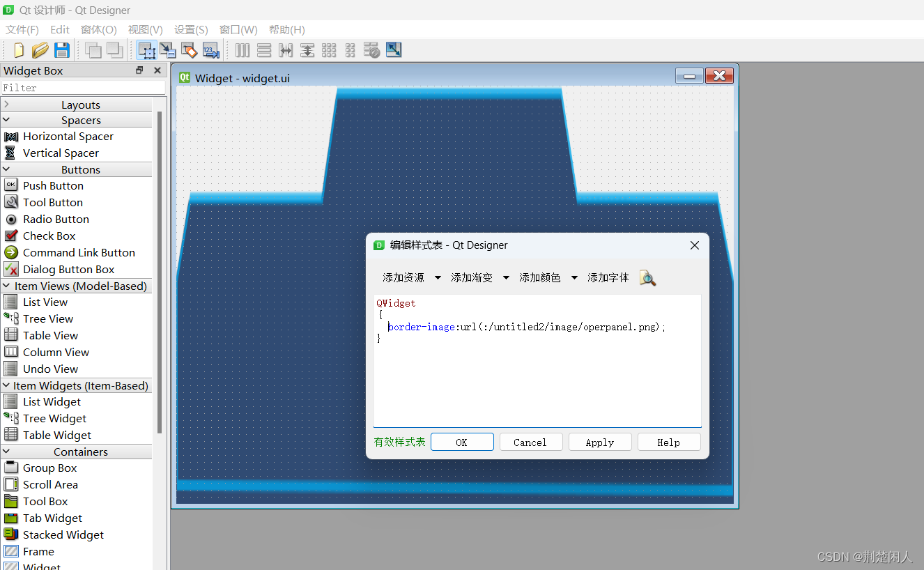924x570 pixels.
Task: Open the 窗体(O) menu
Action: (99, 29)
